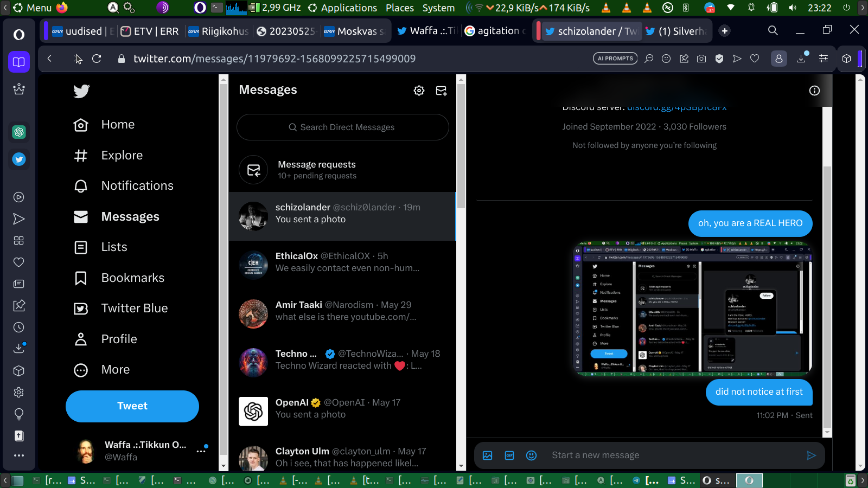Open Twitter in Opera sidebar
This screenshot has width=868, height=488.
[19, 159]
